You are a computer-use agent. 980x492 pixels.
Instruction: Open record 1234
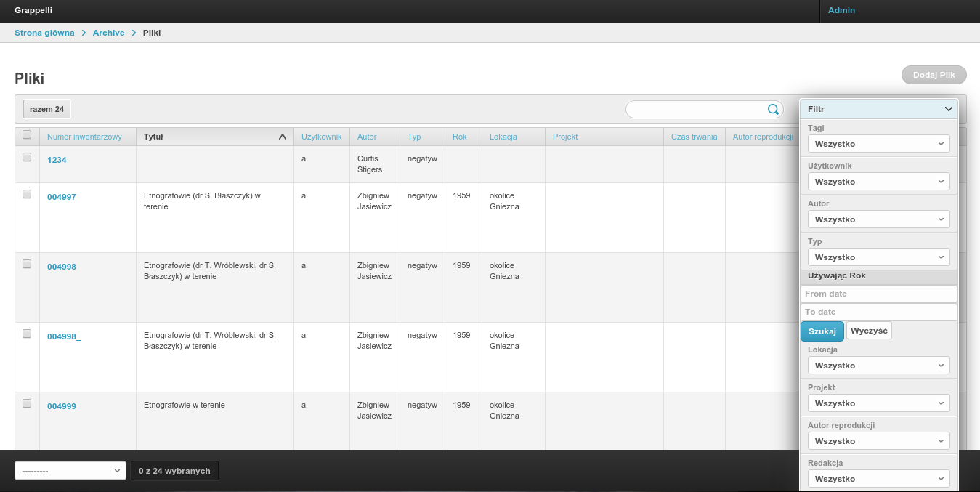click(x=57, y=160)
